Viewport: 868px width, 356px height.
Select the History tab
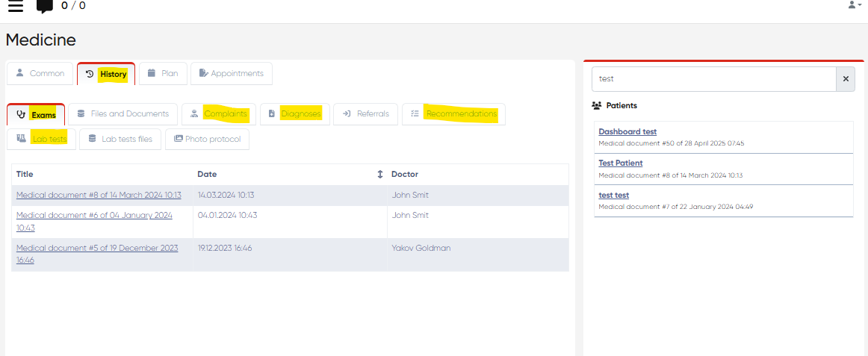coord(106,74)
